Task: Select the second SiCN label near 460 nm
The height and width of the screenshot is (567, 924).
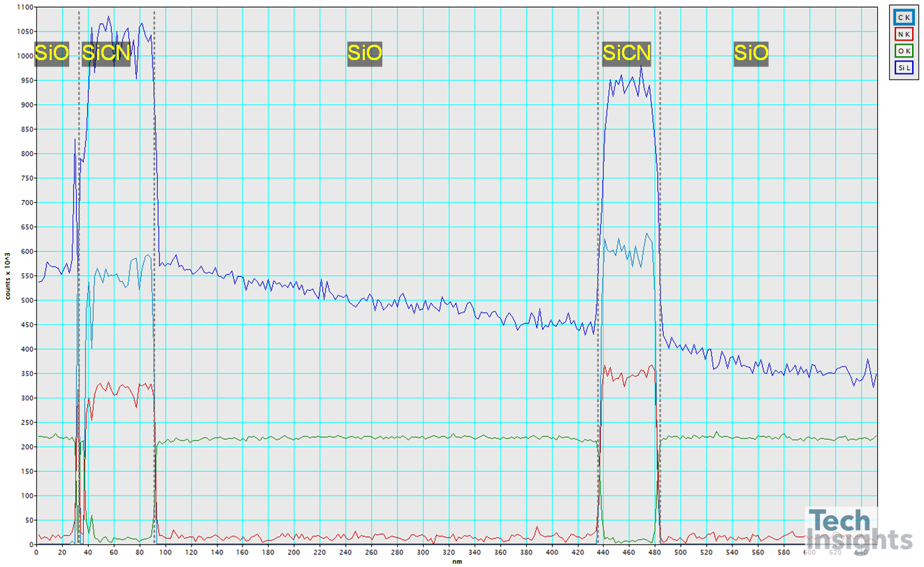Action: 627,53
